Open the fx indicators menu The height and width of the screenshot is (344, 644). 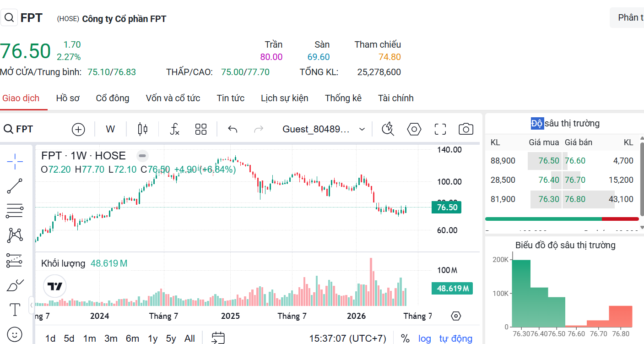click(174, 130)
